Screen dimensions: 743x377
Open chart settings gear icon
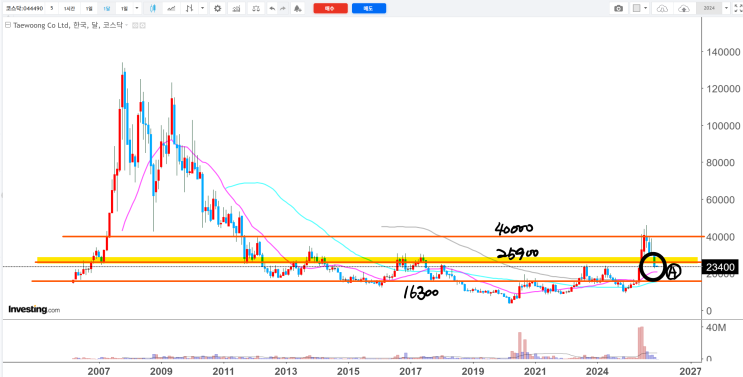(217, 9)
